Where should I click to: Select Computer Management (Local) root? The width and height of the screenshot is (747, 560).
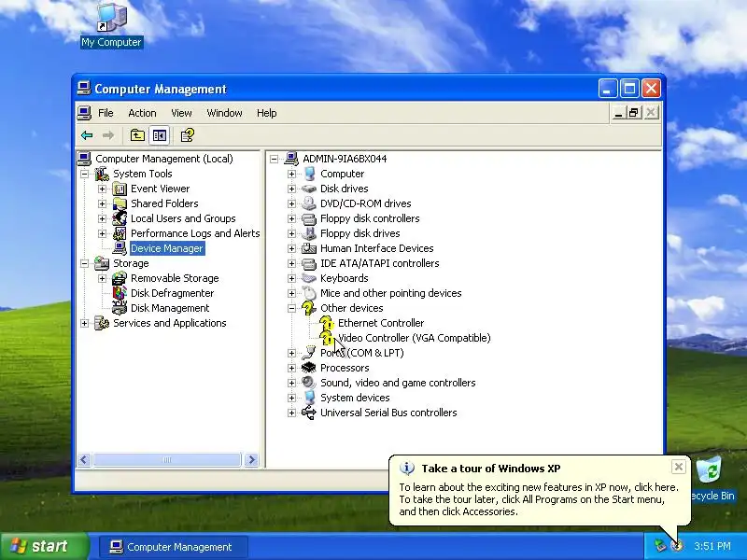click(164, 159)
